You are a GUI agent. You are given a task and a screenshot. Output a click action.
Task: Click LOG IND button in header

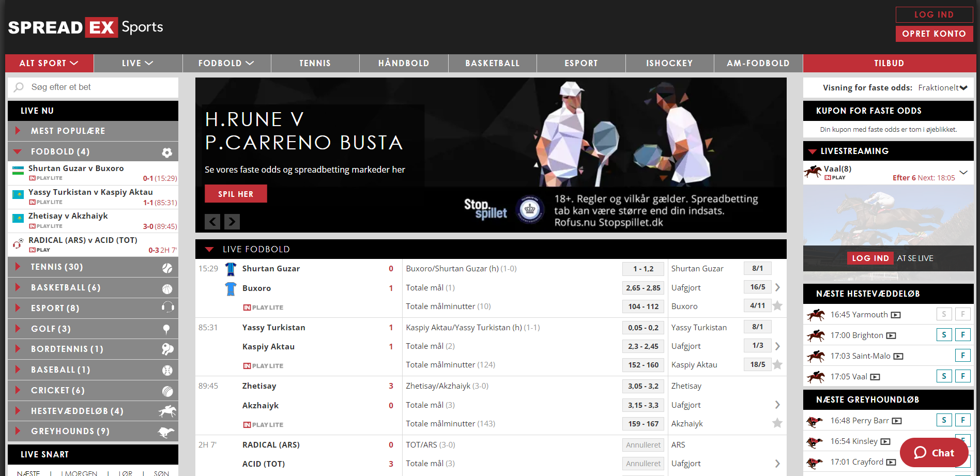(934, 14)
